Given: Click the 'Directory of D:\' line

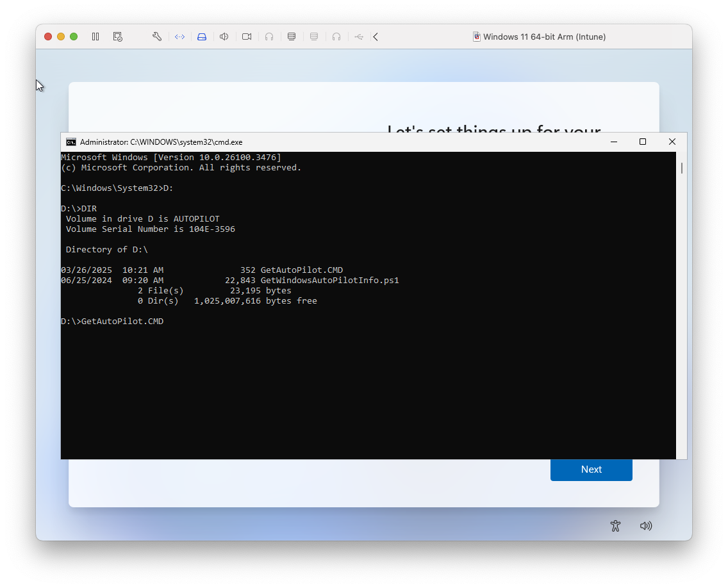Looking at the screenshot, I should coord(107,249).
